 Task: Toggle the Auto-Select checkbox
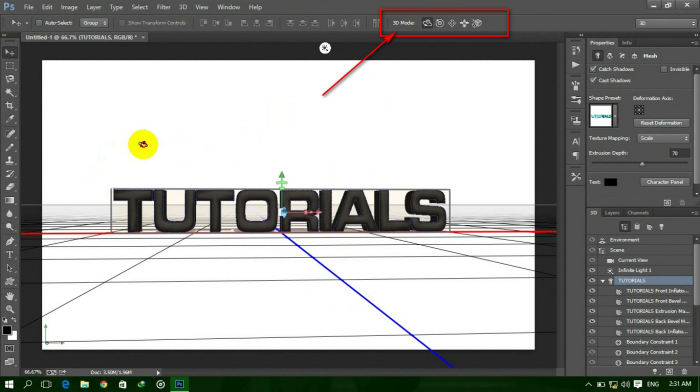point(39,23)
